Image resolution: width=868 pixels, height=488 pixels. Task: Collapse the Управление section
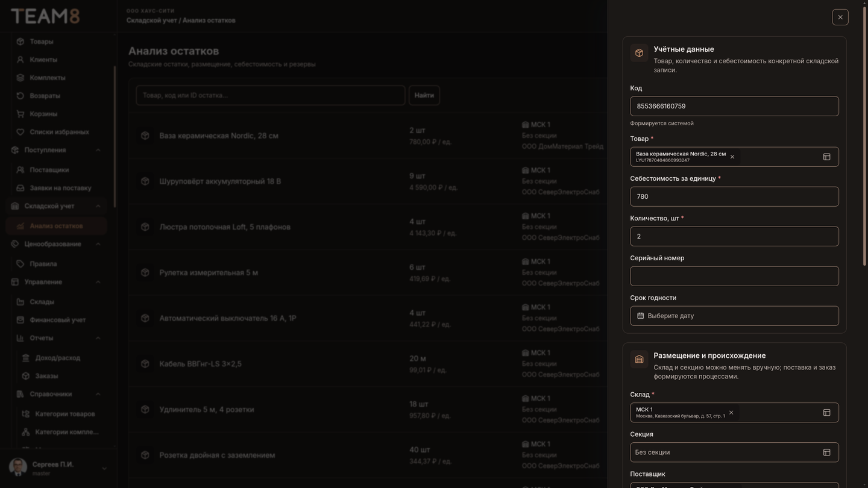coord(98,282)
